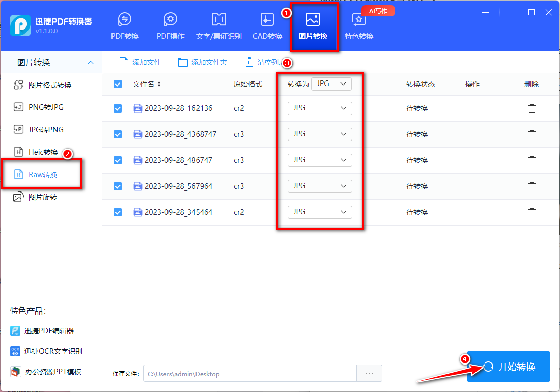Image resolution: width=560 pixels, height=392 pixels.
Task: Open format dropdown for 2023-09-28_567964
Action: click(320, 186)
